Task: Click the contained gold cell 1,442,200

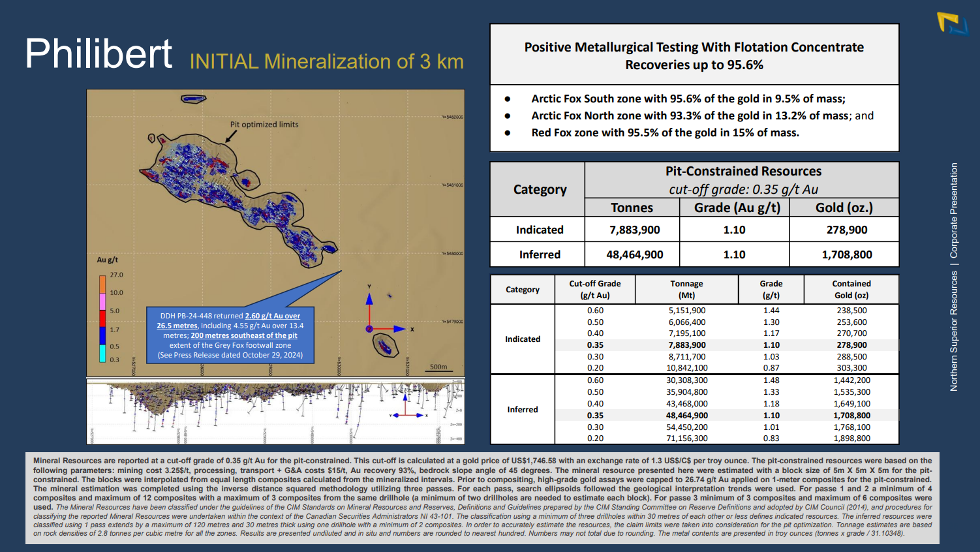Action: (x=852, y=380)
